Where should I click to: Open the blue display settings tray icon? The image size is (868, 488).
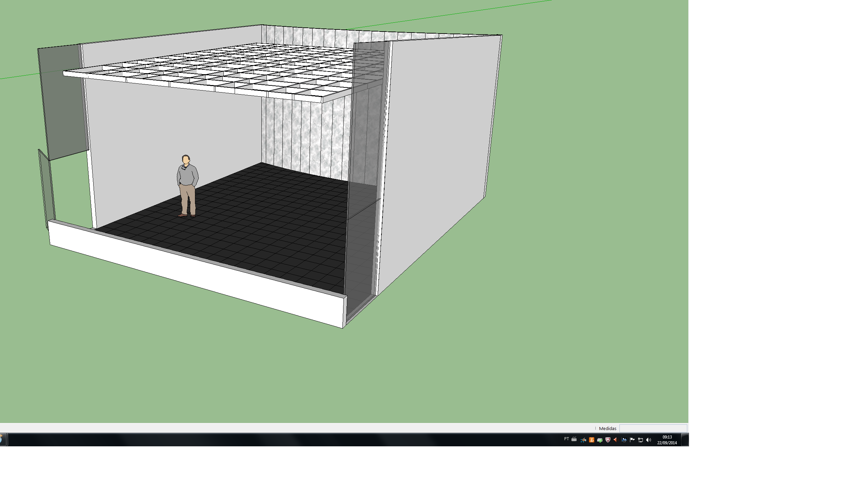click(624, 440)
